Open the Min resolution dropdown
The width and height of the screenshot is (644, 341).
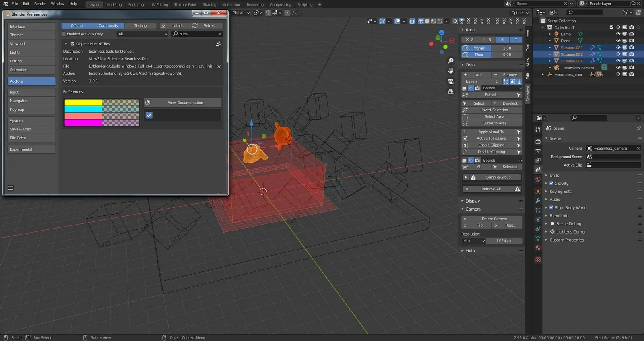click(473, 240)
